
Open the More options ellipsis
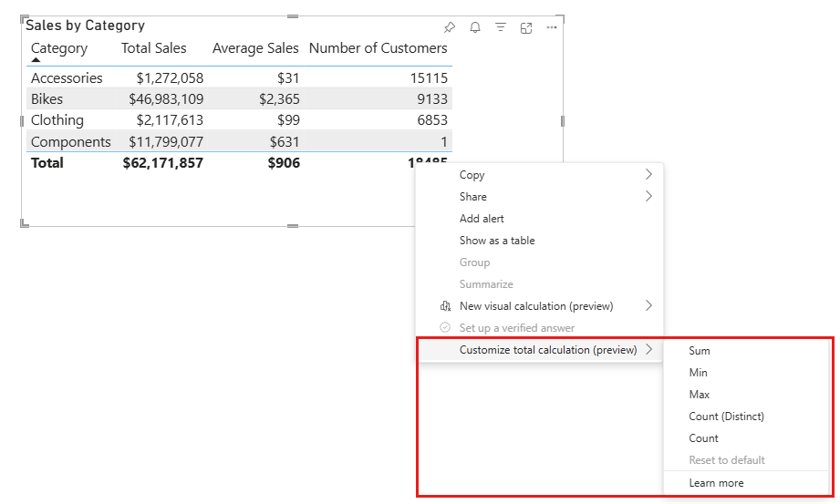[552, 28]
